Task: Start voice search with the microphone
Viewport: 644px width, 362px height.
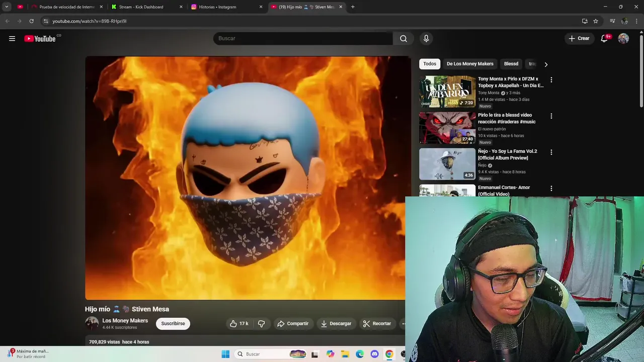Action: click(x=426, y=39)
